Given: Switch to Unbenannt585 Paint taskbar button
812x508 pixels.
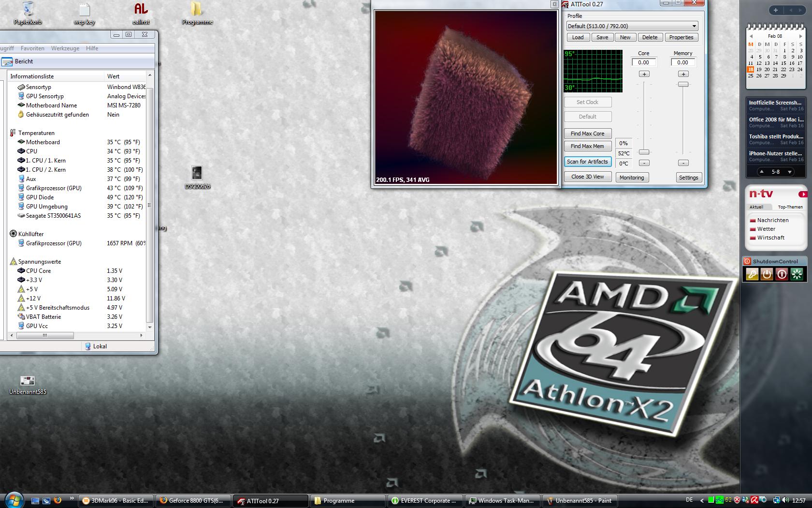Looking at the screenshot, I should click(x=580, y=501).
